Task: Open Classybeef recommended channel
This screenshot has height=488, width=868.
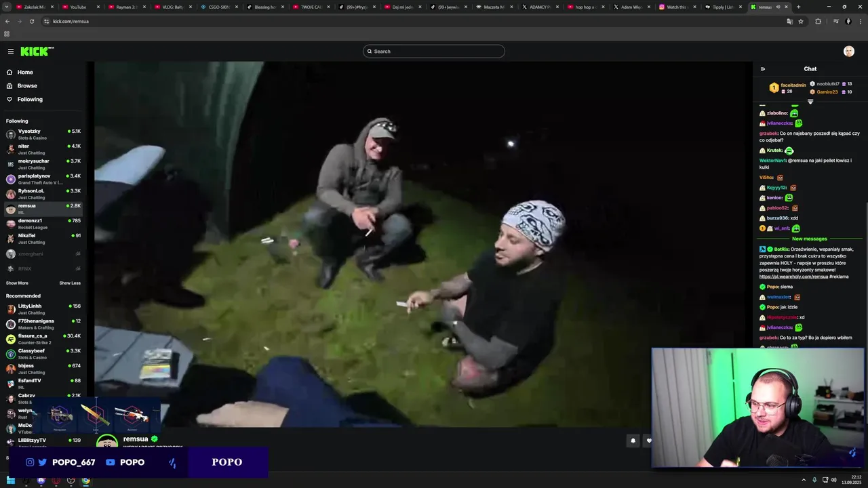Action: click(x=43, y=354)
